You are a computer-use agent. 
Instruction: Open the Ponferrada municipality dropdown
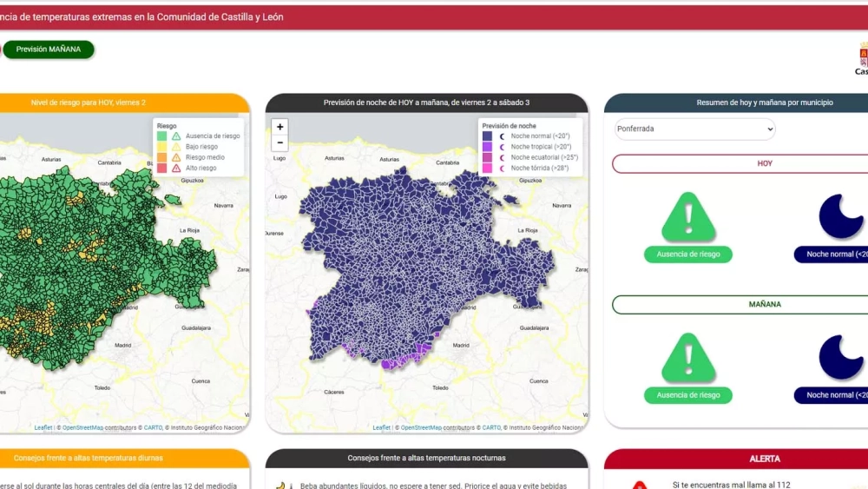pos(694,129)
